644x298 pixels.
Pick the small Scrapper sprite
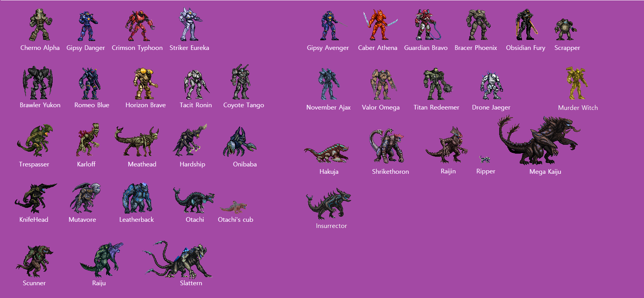[565, 30]
